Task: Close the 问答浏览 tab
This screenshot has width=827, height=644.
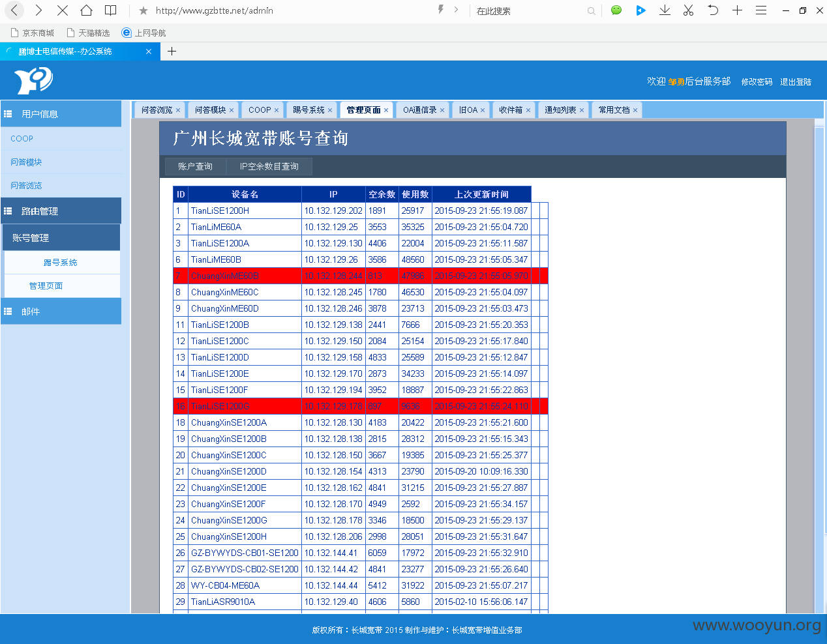Action: click(x=178, y=110)
